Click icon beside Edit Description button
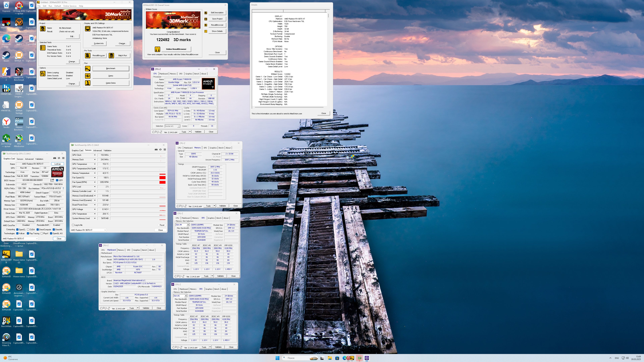Screen dimensions: 644x362 pos(206,13)
